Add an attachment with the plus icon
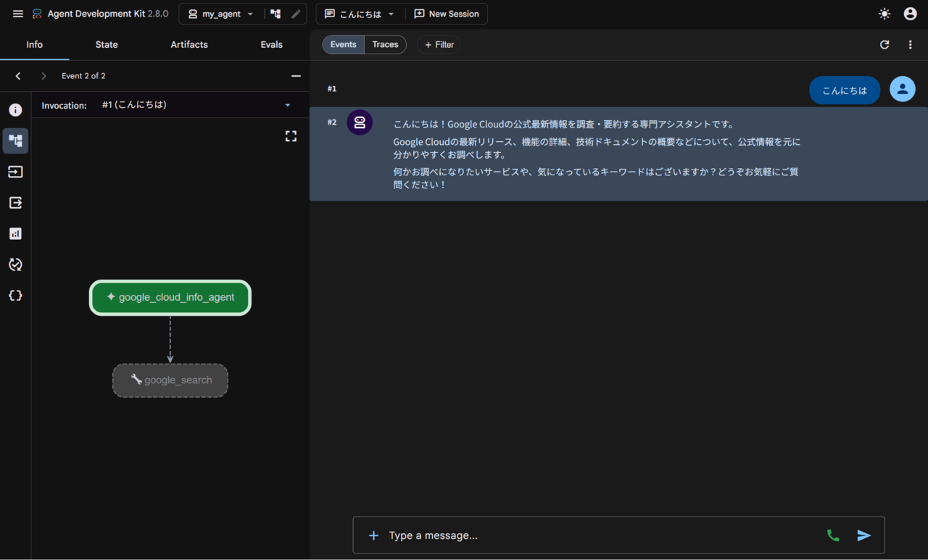 click(x=373, y=535)
